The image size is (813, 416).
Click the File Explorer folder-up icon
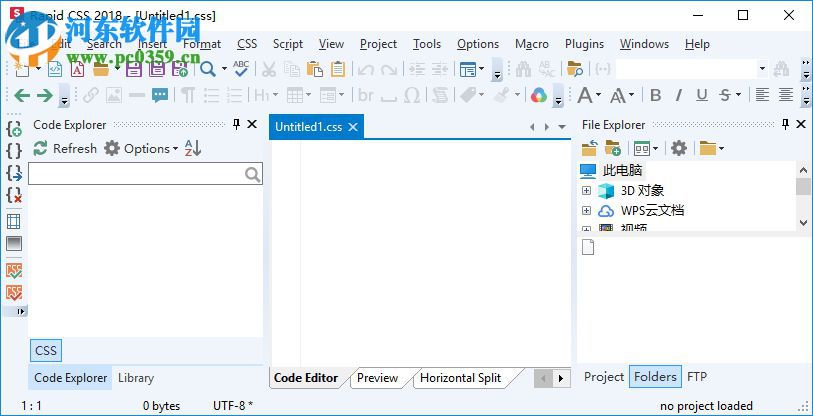click(x=589, y=148)
